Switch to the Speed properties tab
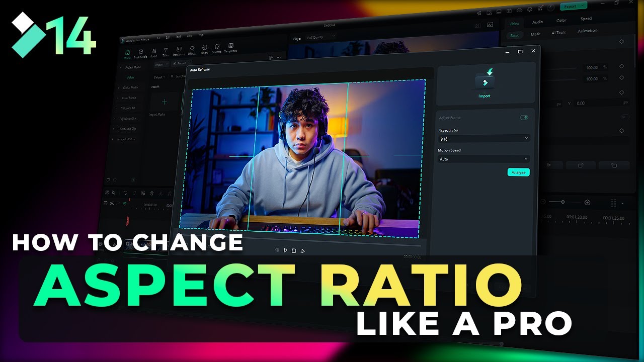This screenshot has width=644, height=362. (586, 19)
